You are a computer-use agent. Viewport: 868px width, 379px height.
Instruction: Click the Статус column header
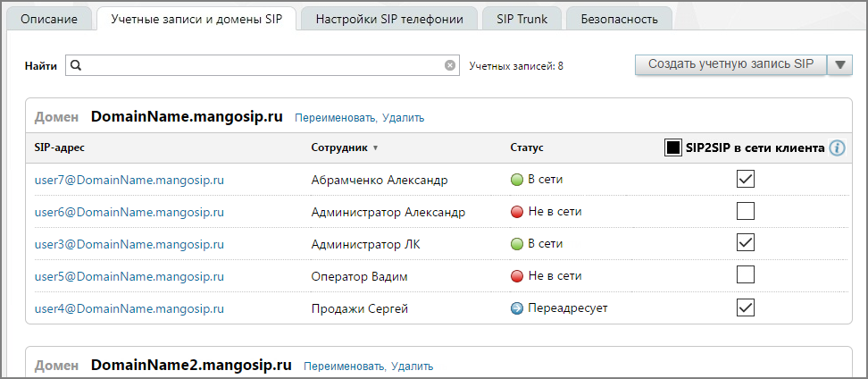coord(527,148)
